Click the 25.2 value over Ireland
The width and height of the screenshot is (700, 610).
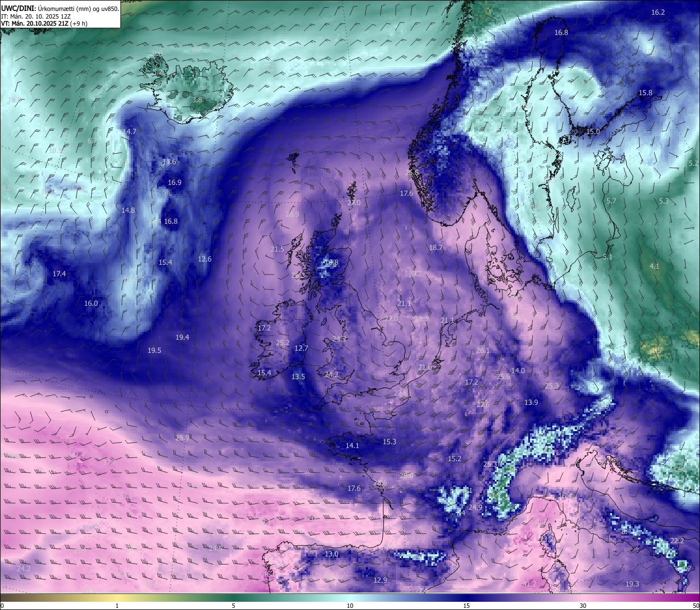coord(283,343)
